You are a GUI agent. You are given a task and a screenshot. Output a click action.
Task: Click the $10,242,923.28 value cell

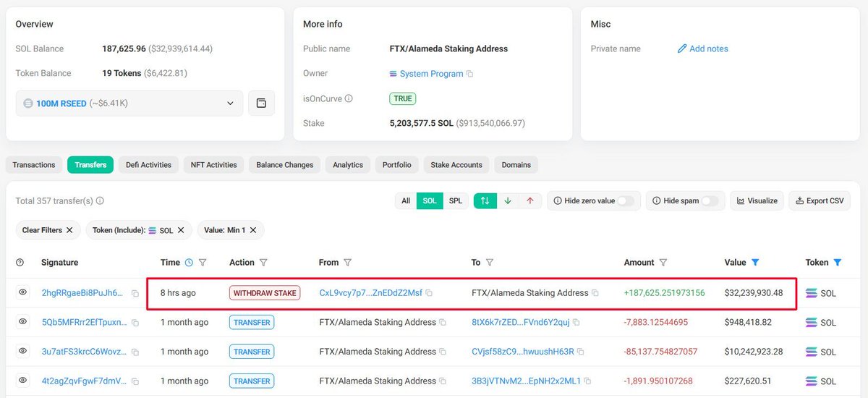coord(753,352)
